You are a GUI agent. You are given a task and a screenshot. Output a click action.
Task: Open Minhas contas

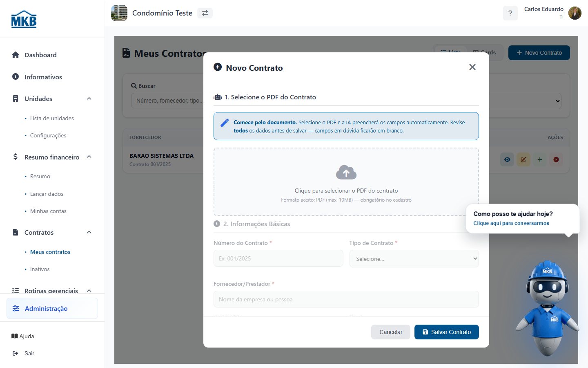(48, 211)
